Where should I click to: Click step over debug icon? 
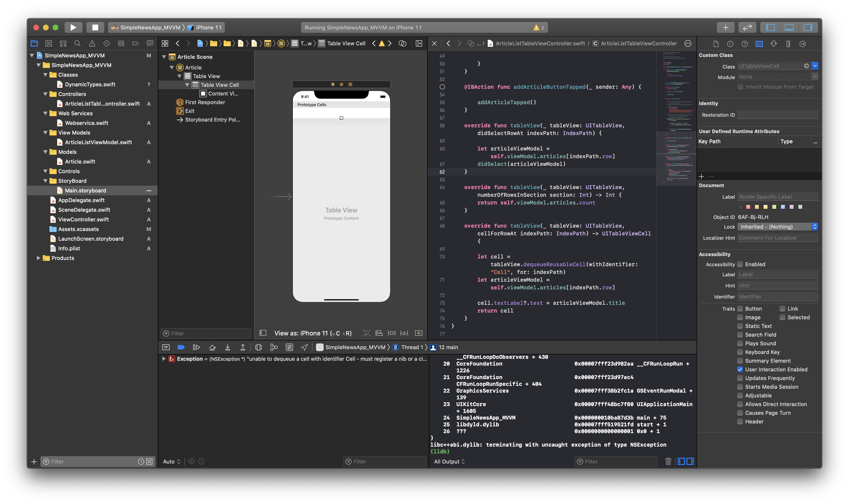tap(212, 347)
